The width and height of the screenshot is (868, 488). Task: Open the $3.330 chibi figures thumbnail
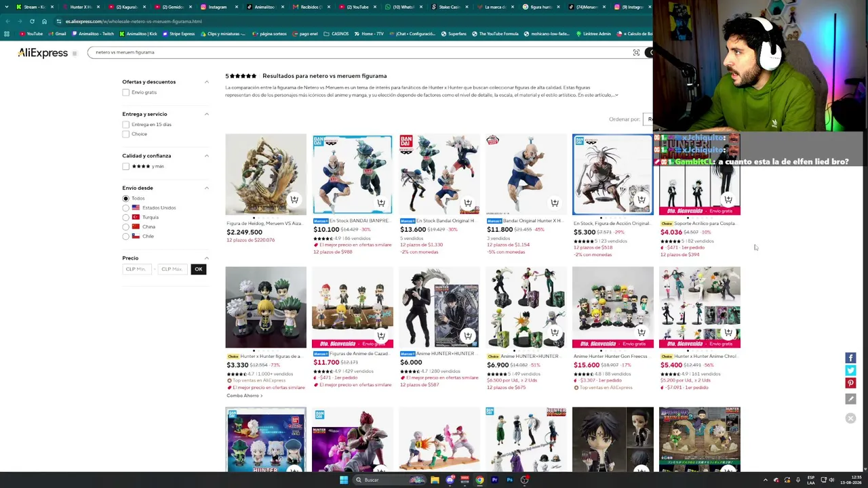[x=266, y=307]
